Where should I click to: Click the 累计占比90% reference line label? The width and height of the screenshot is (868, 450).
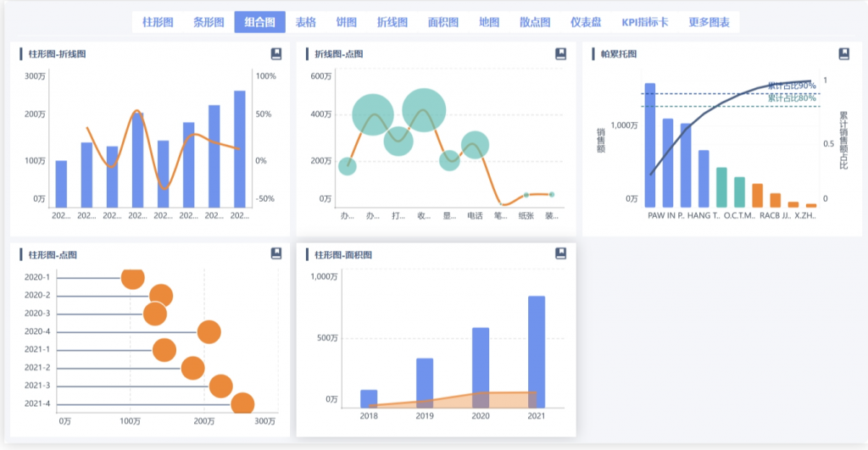click(792, 86)
